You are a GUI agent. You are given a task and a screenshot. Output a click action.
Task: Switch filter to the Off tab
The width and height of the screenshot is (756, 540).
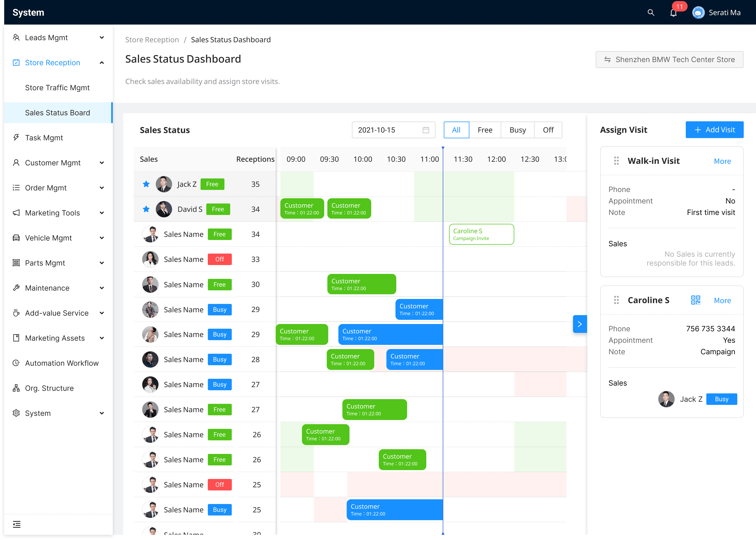[x=548, y=130]
